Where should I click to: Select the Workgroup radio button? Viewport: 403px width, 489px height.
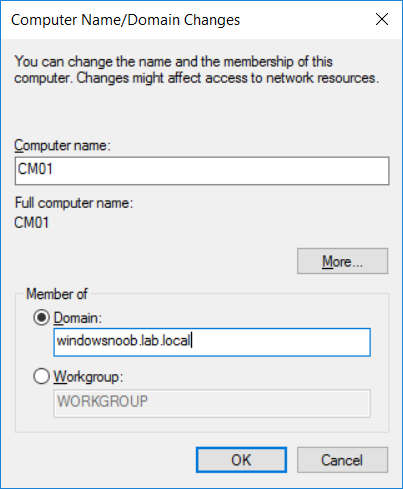click(x=41, y=377)
